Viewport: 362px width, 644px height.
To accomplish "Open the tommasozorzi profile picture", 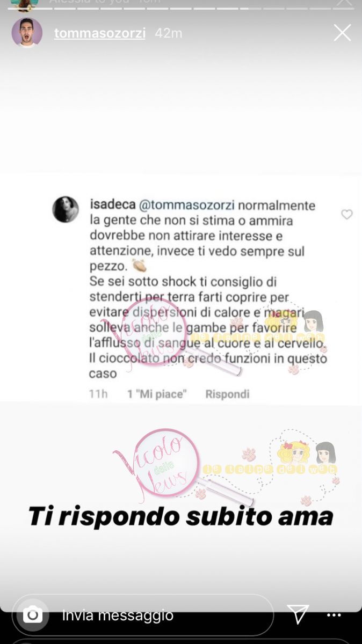I will [27, 33].
